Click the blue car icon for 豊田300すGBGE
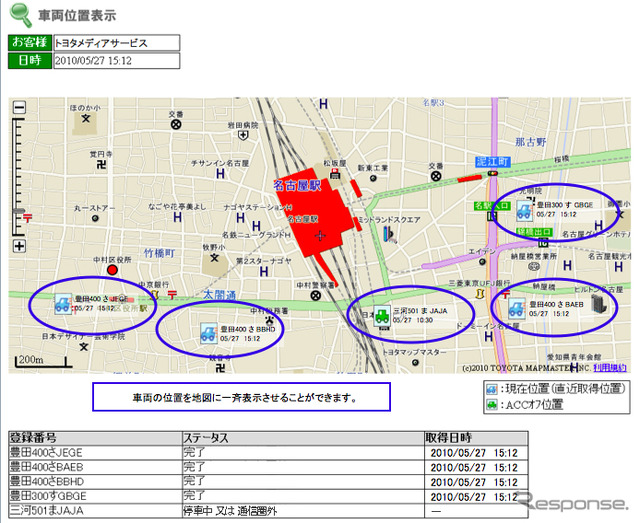640x523 pixels. (x=524, y=210)
